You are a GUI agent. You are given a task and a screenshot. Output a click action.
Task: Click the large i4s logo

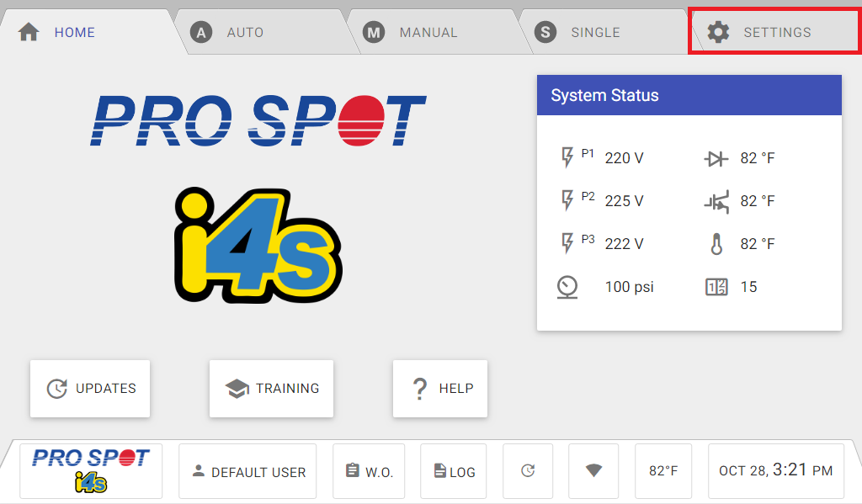258,245
